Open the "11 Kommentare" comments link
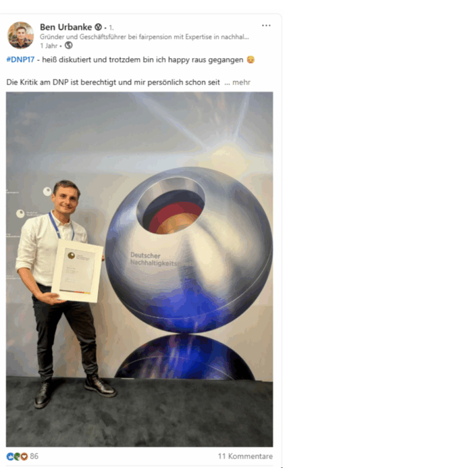Screen dimensions: 476x476 (245, 456)
